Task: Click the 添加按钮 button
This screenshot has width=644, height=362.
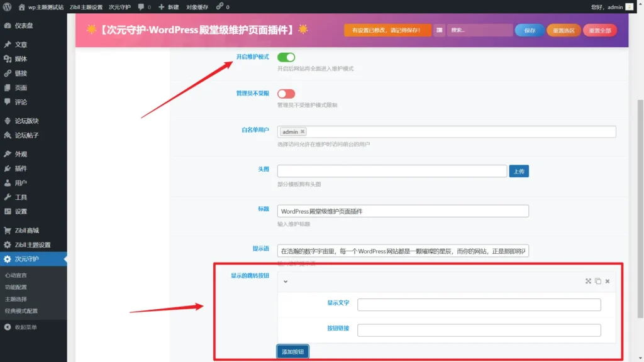Action: tap(292, 352)
